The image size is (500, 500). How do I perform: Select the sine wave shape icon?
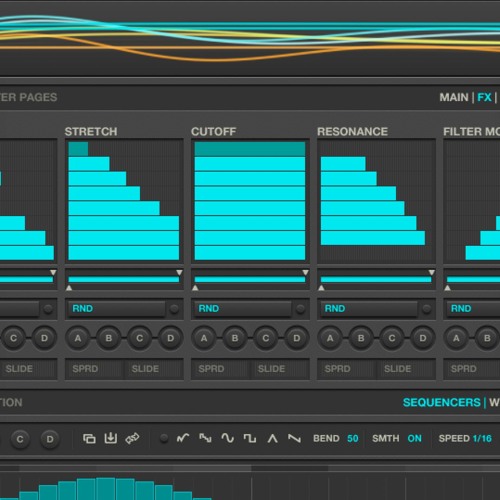(228, 438)
